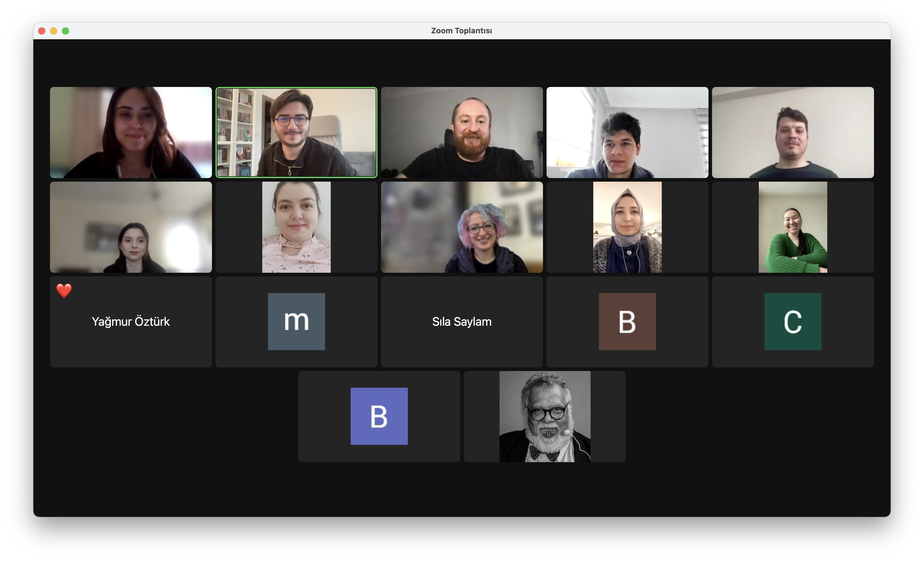Click the brown 'B' avatar tile
The width and height of the screenshot is (924, 561).
[x=627, y=321]
